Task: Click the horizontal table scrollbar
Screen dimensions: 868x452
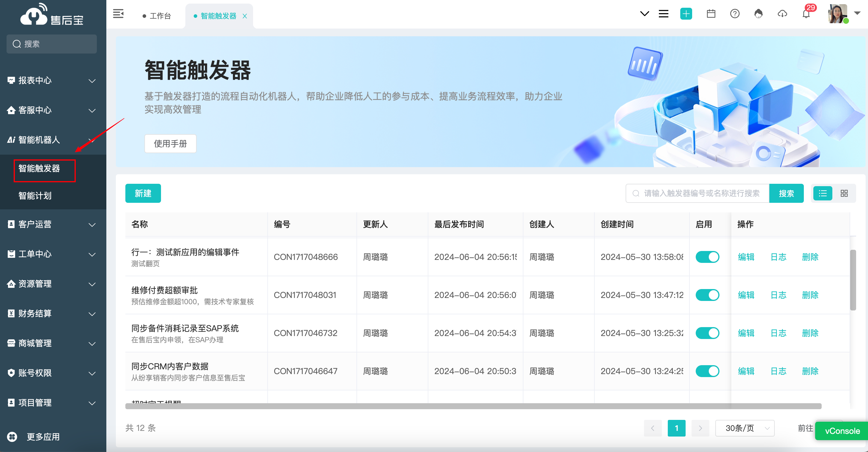Action: 473,406
